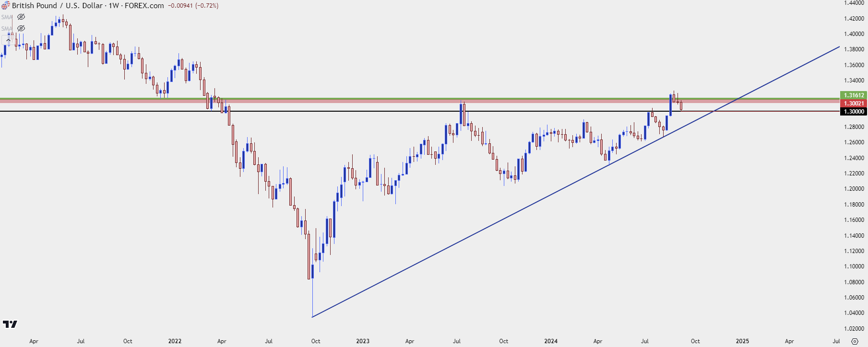Click the 2022 label on the time axis
This screenshot has width=868, height=347.
pyautogui.click(x=175, y=341)
